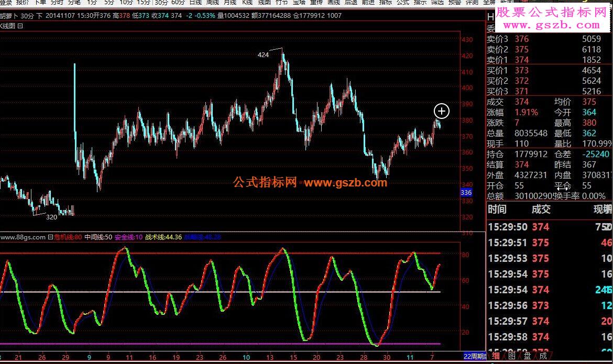The width and height of the screenshot is (613, 364).
Task: Open the 指示 toolbar item
Action: [x=420, y=2]
